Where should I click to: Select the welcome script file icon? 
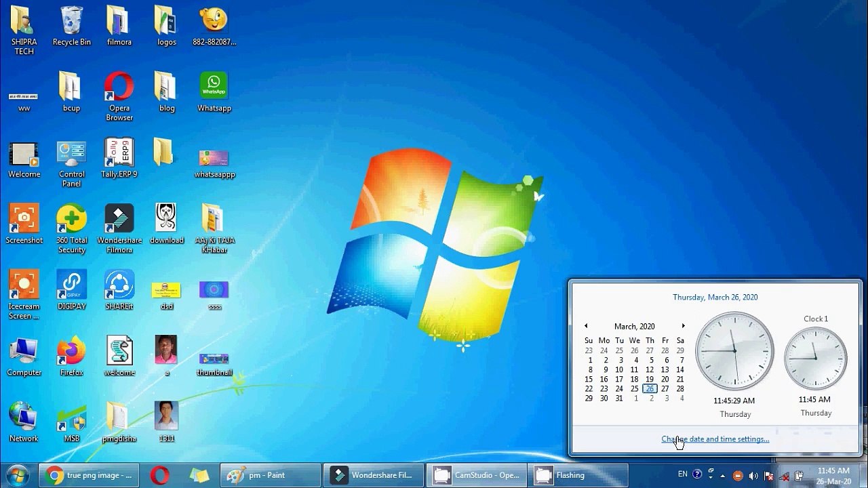pos(119,357)
